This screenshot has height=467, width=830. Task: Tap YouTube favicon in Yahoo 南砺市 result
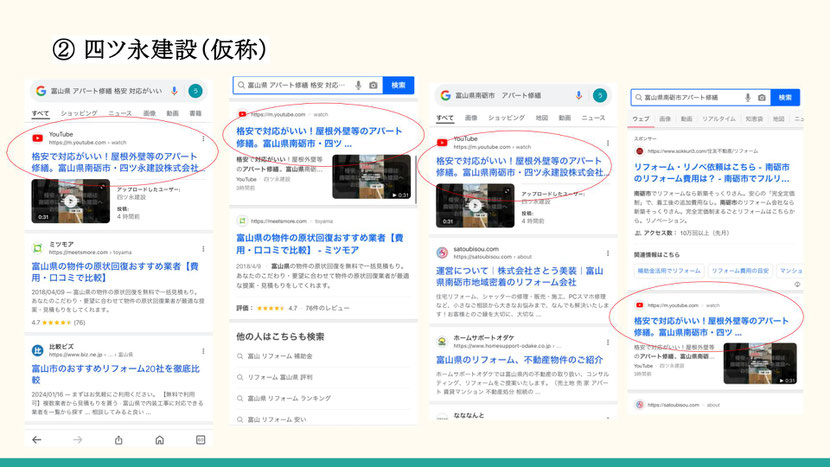pyautogui.click(x=639, y=305)
